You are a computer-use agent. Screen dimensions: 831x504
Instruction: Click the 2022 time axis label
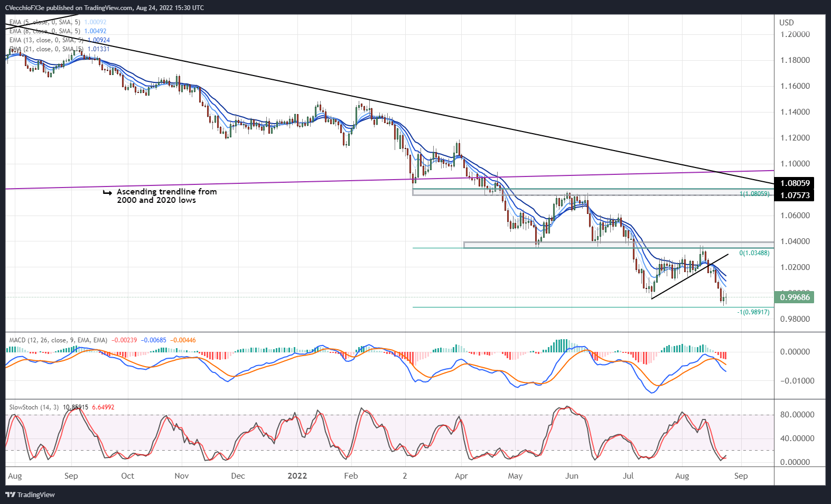point(297,476)
